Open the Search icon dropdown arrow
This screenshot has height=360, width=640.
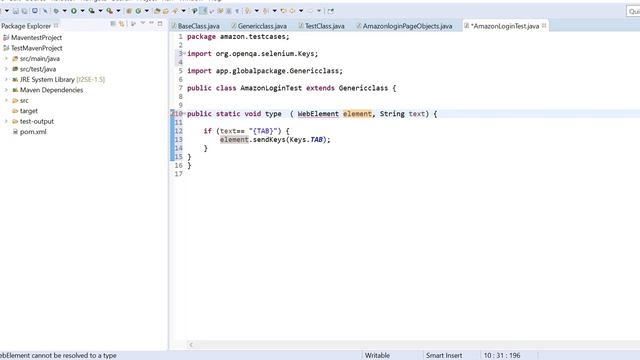tap(183, 11)
